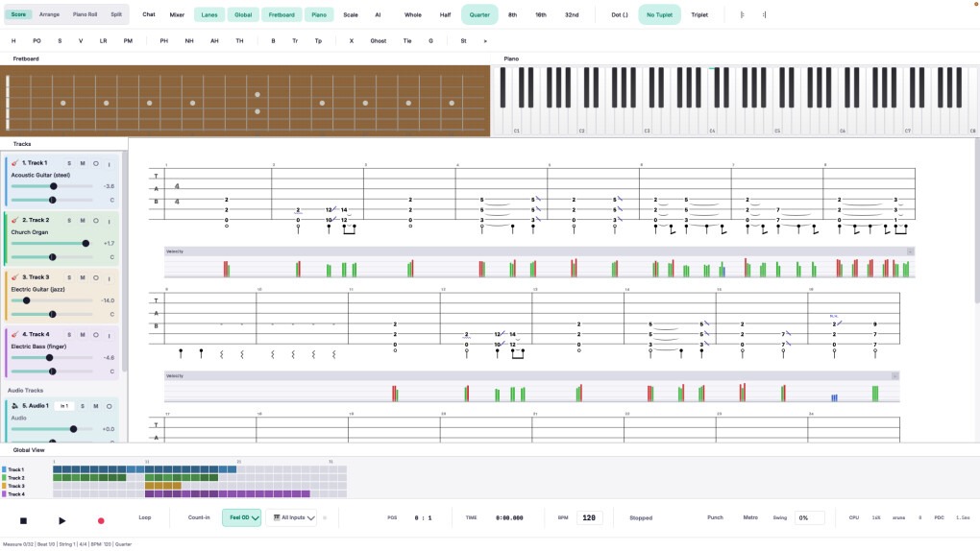Click the circle record-arm on Track 4
The height and width of the screenshot is (551, 980).
point(96,335)
